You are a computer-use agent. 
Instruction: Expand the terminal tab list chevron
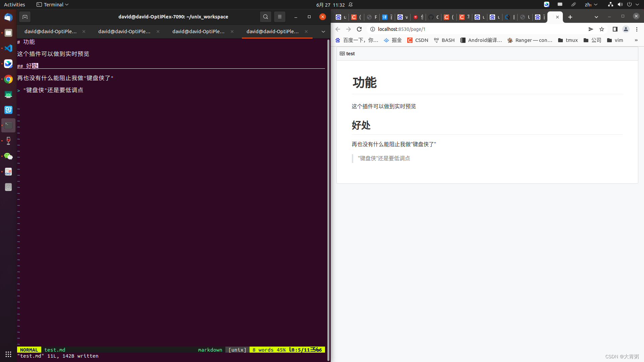(323, 32)
